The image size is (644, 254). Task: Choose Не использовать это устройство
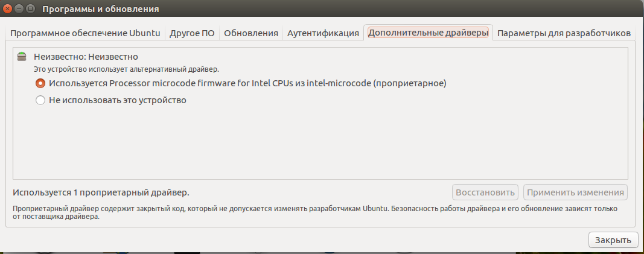(x=41, y=101)
